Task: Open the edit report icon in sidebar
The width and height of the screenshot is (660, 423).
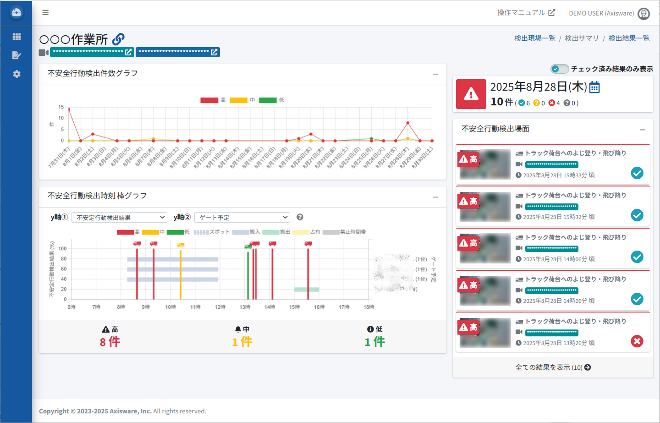Action: [x=16, y=55]
